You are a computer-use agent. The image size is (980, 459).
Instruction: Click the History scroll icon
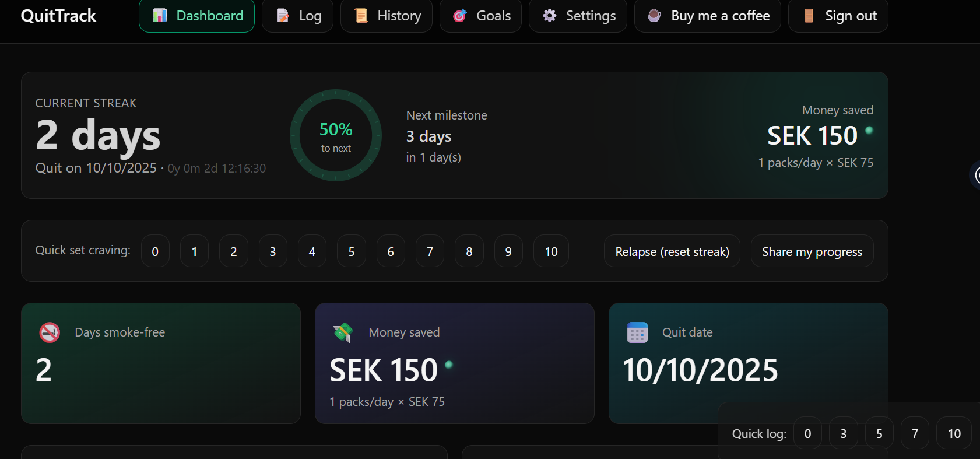(x=361, y=16)
